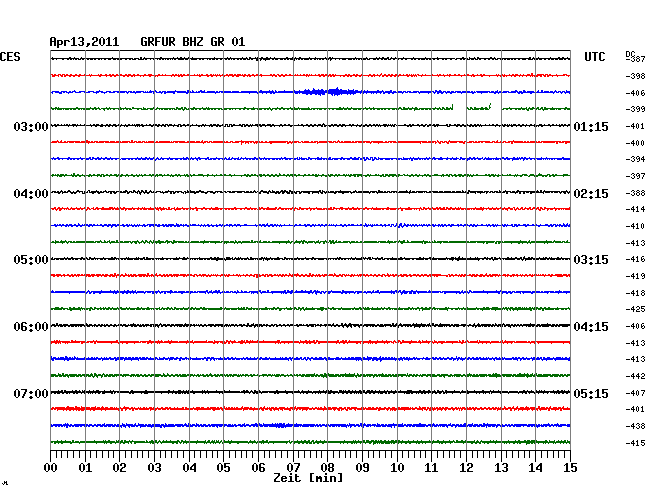Click DC offset value -397
The image size is (650, 494).
pos(635,176)
